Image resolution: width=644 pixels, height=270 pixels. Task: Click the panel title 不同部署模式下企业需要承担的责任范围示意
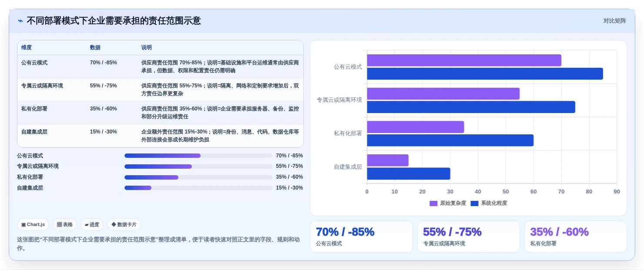coord(114,21)
